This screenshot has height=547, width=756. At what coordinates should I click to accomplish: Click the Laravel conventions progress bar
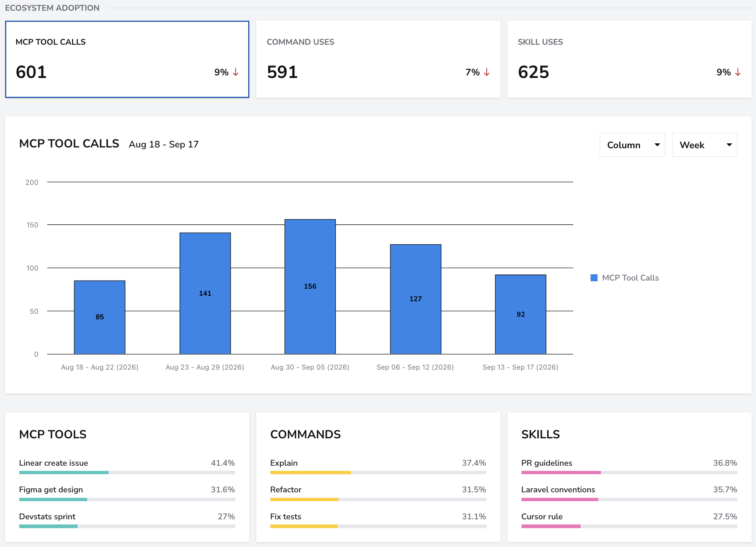[x=629, y=499]
